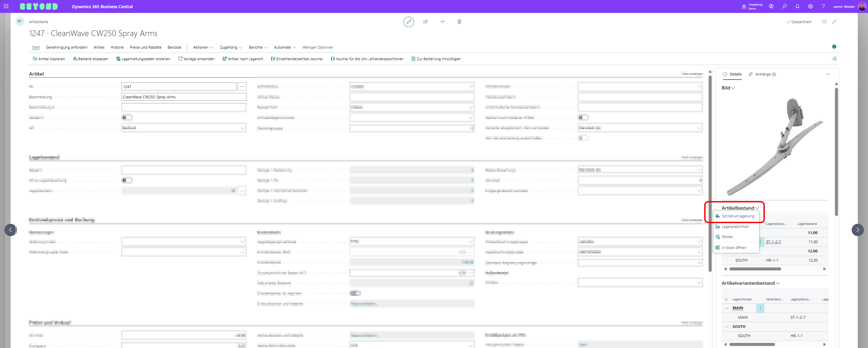Open the Berichte dropdown menu
The height and width of the screenshot is (348, 868).
click(258, 47)
